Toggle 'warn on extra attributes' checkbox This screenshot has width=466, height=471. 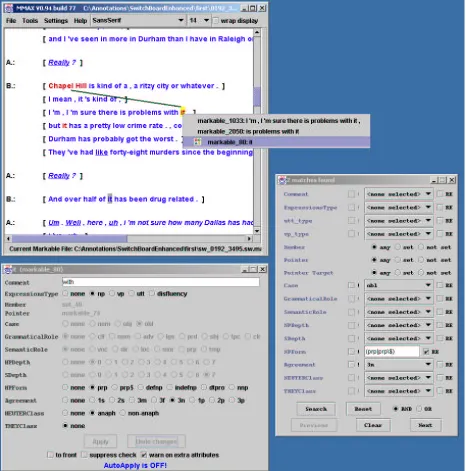coord(144,455)
